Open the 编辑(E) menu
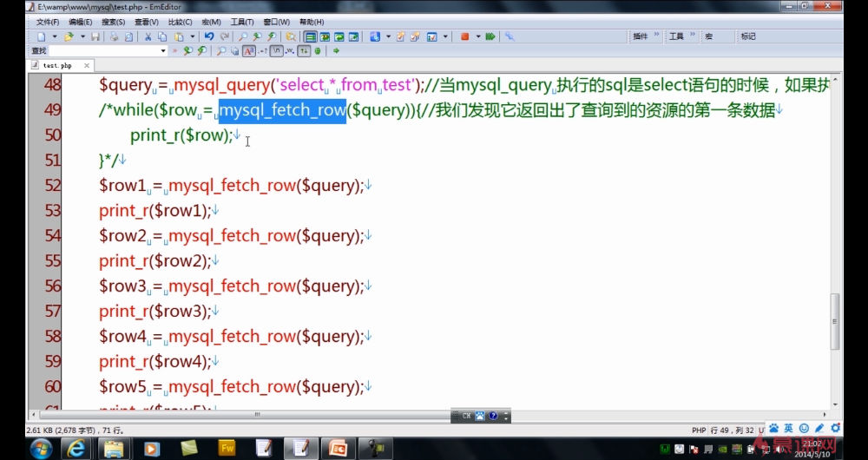 tap(80, 23)
